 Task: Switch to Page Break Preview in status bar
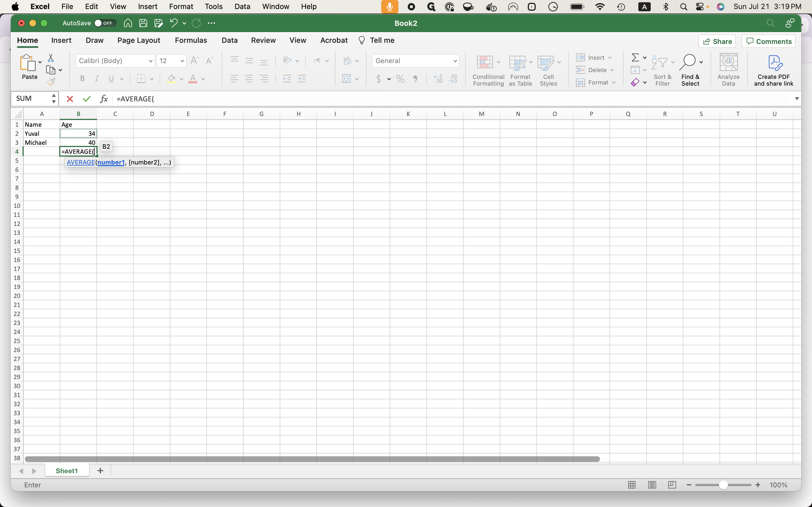pyautogui.click(x=672, y=485)
